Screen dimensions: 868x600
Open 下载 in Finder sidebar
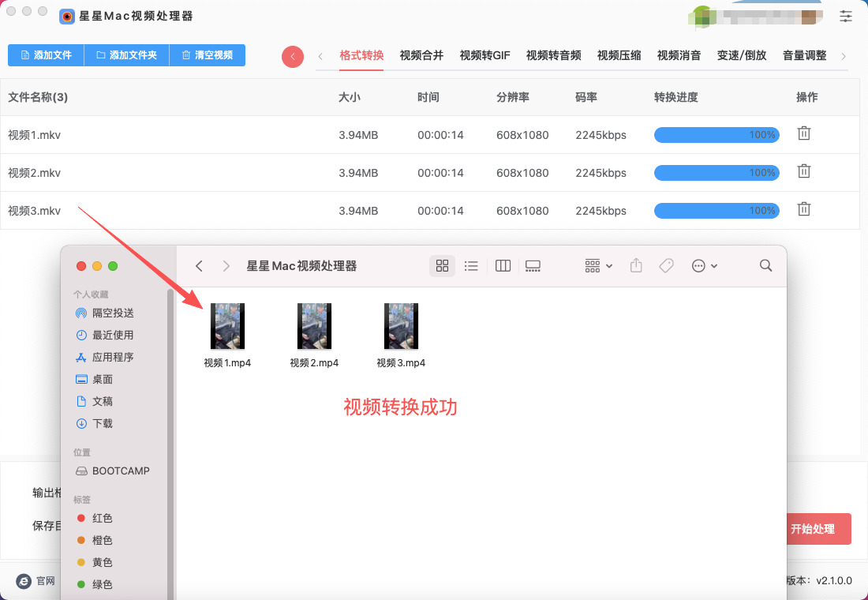point(94,423)
